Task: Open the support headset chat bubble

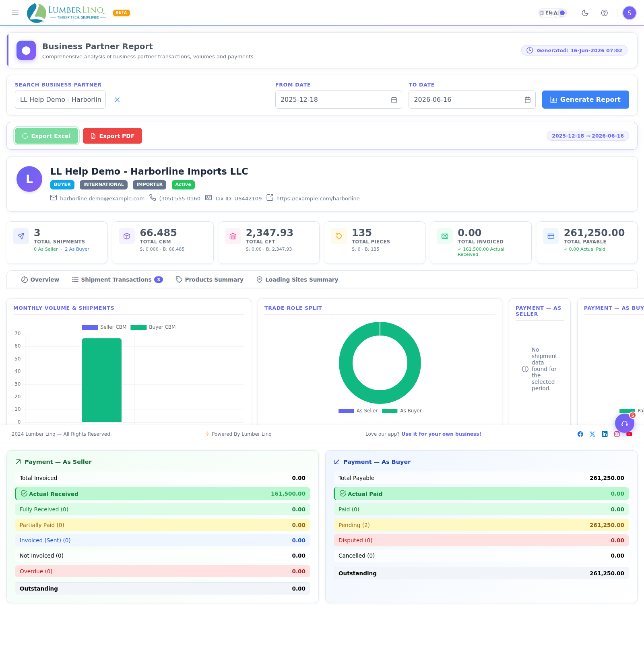Action: click(x=625, y=423)
